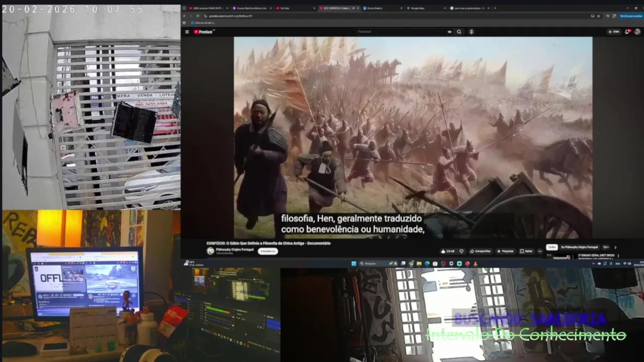Click the Perguntar ask button
644x362 pixels.
(506, 251)
